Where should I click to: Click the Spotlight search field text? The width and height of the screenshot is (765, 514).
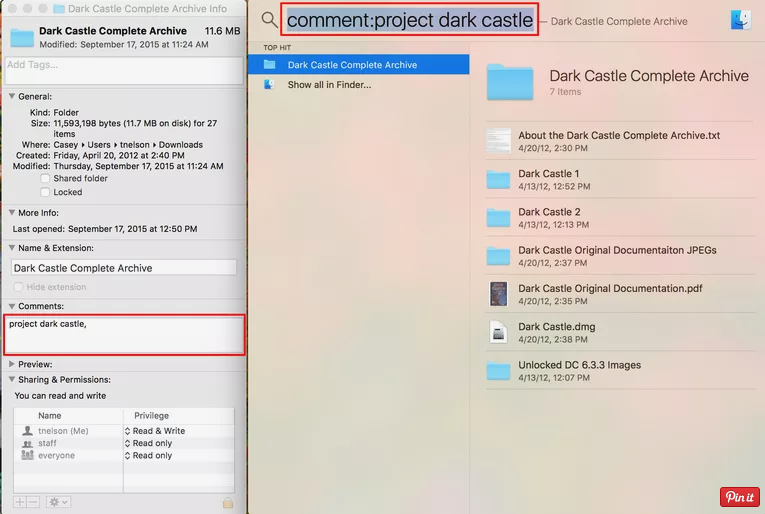click(x=410, y=20)
